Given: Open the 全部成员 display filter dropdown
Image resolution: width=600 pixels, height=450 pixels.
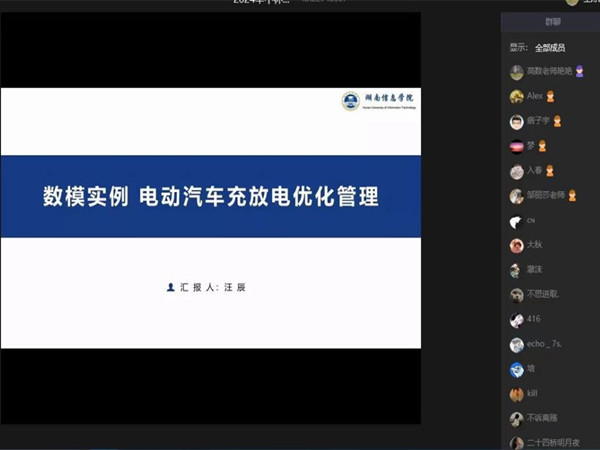Looking at the screenshot, I should click(x=550, y=48).
